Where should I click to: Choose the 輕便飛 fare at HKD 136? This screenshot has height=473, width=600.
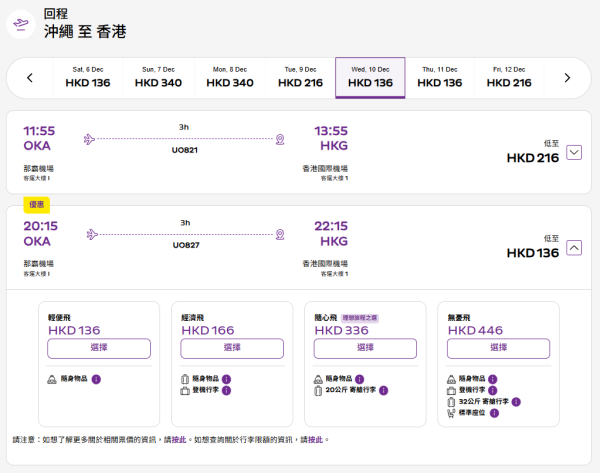tap(98, 348)
